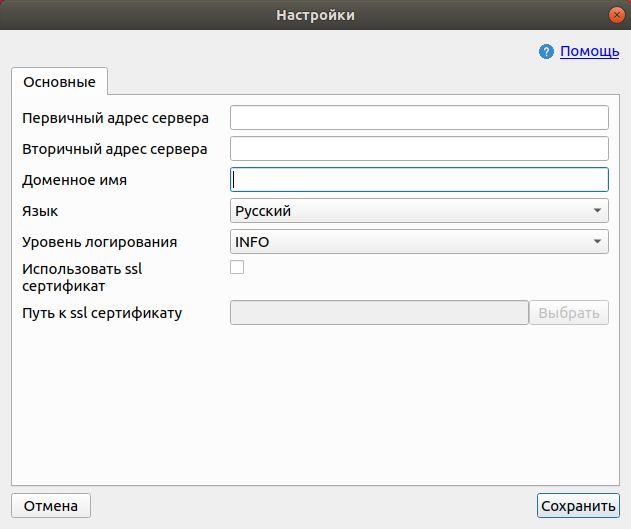Click the Путь к ssl сертификату field
The image size is (631, 529).
point(379,313)
